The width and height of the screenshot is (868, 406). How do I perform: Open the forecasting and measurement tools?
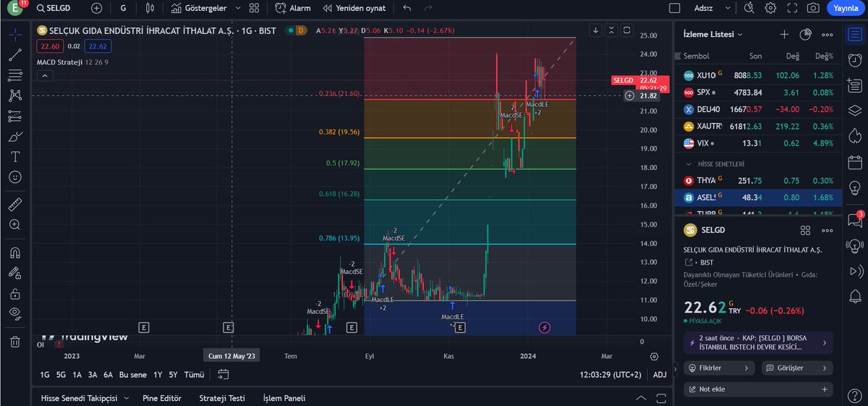(14, 116)
